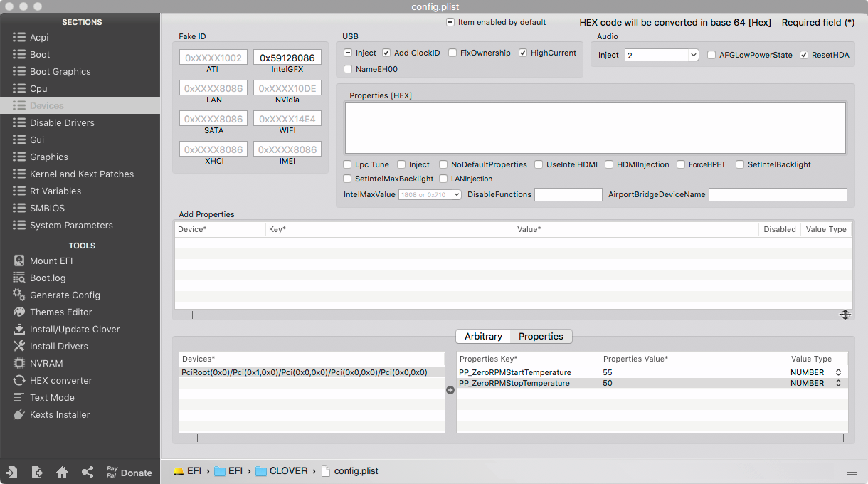Click the import icon in bottom toolbar
The image size is (868, 484).
12,472
